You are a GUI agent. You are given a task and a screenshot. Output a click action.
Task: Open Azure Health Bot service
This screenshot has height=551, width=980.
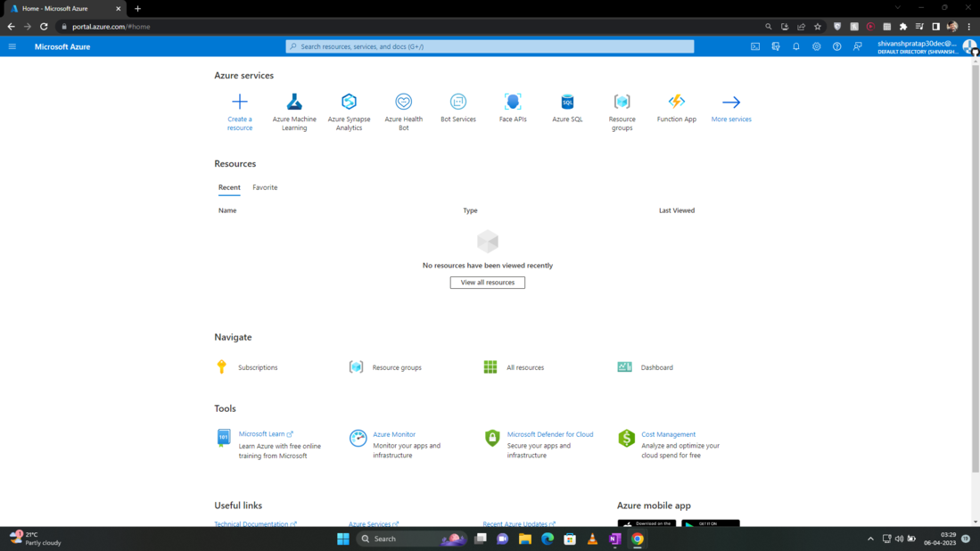point(404,111)
